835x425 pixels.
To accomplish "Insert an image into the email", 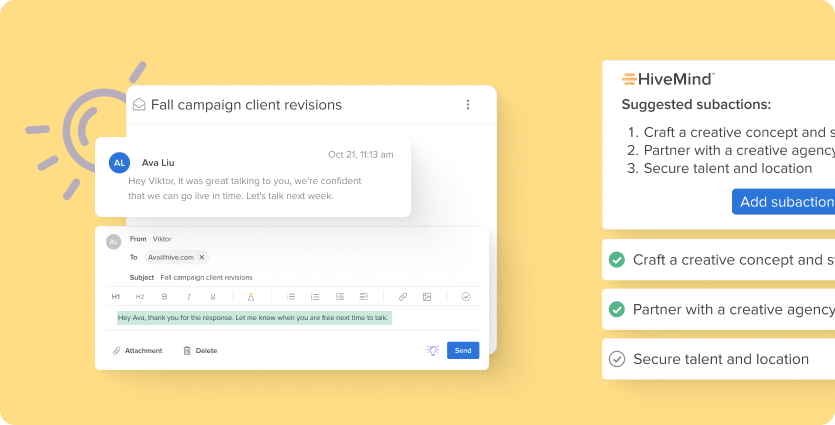I will tap(427, 297).
